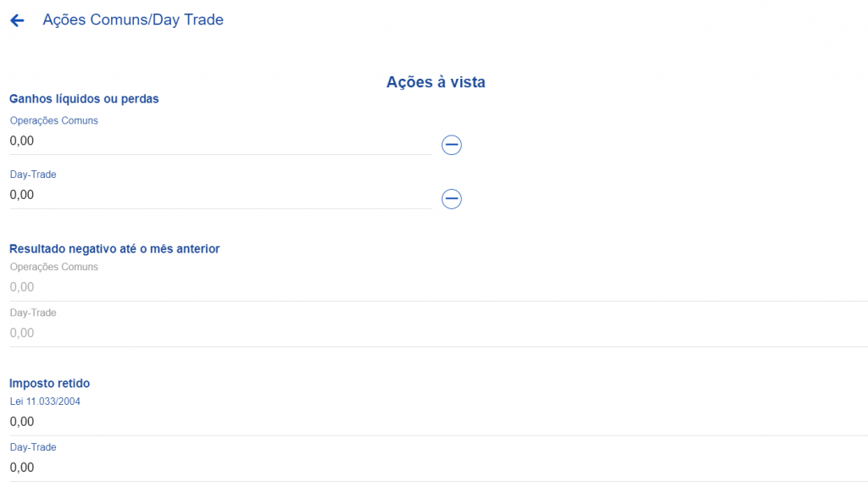Click the Ganhos líquidos ou perdas heading
Screen dimensions: 868x504
pos(84,99)
